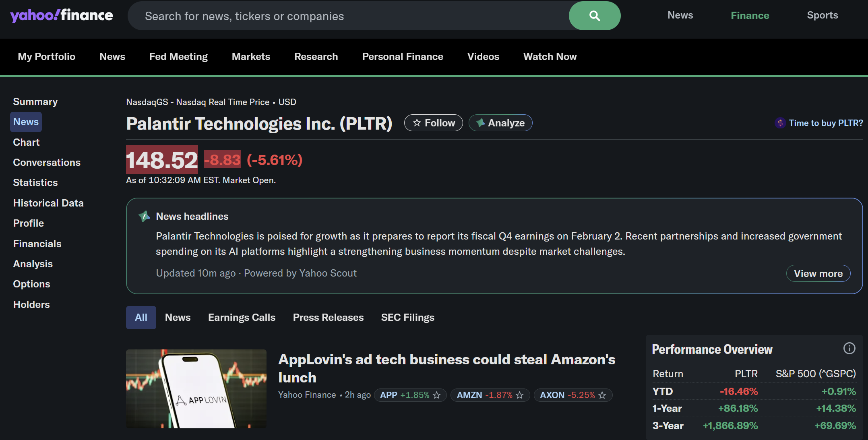Open the Markets navigation menu
868x440 pixels.
(x=251, y=57)
